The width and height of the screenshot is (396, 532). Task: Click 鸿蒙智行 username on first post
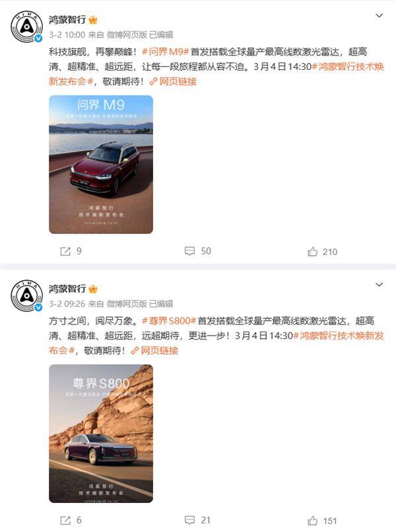(x=67, y=20)
